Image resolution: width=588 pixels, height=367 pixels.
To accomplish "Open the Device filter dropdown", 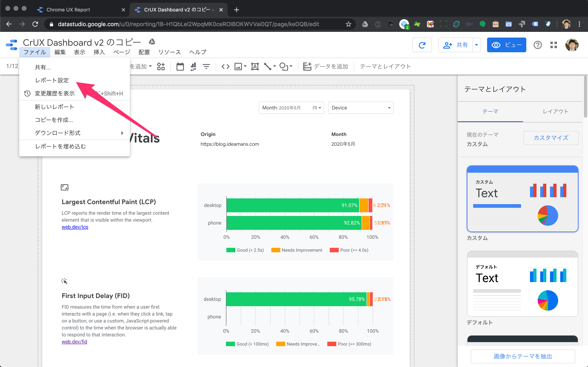I will click(361, 108).
